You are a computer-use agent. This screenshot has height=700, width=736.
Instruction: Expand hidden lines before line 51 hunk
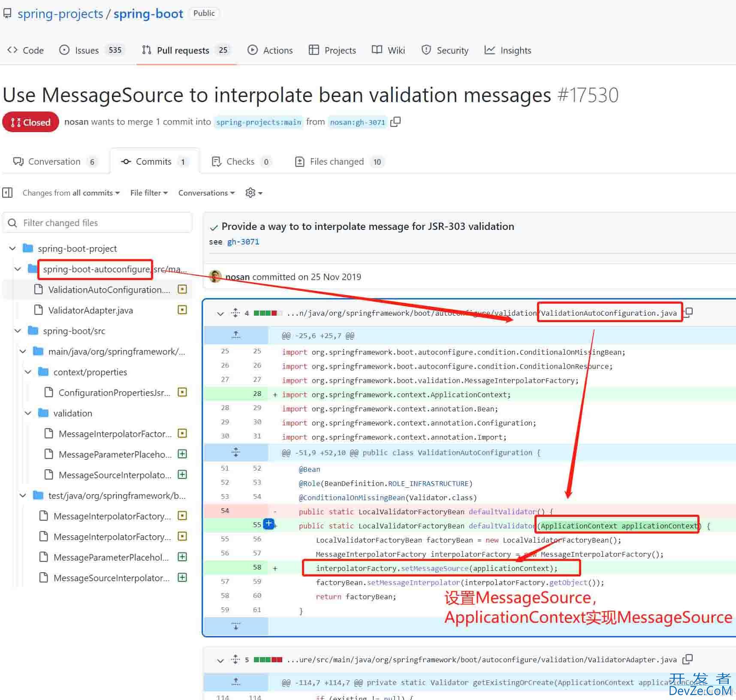pyautogui.click(x=236, y=452)
